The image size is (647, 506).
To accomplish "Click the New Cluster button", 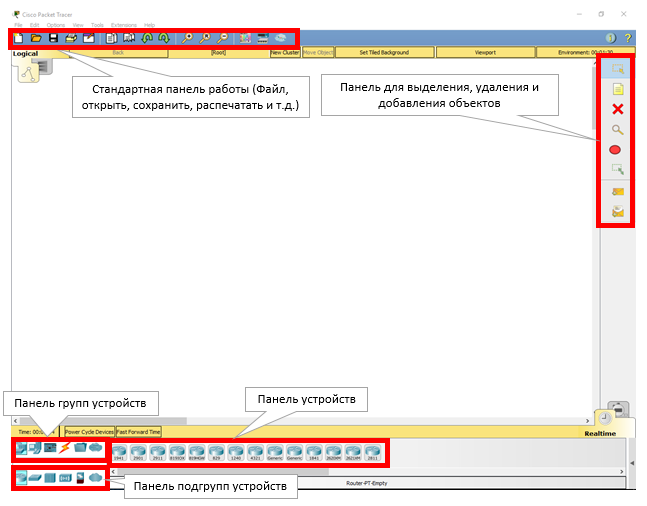I will click(285, 52).
